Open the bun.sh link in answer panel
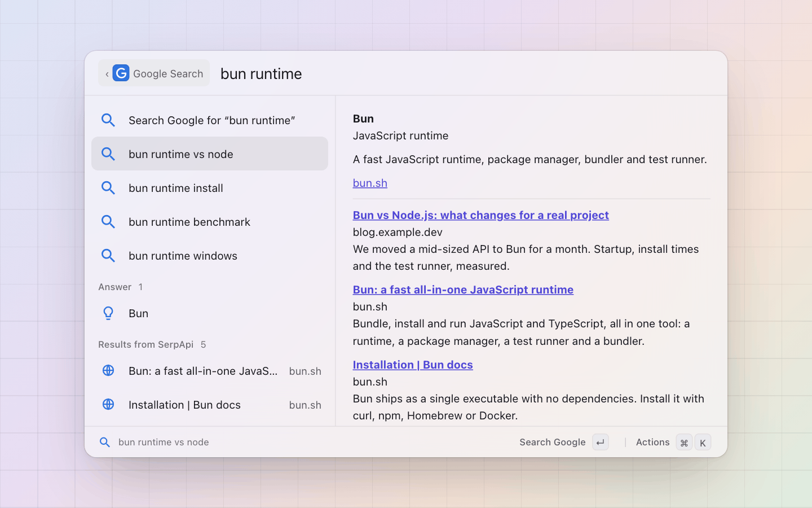Viewport: 812px width, 508px height. [x=370, y=183]
